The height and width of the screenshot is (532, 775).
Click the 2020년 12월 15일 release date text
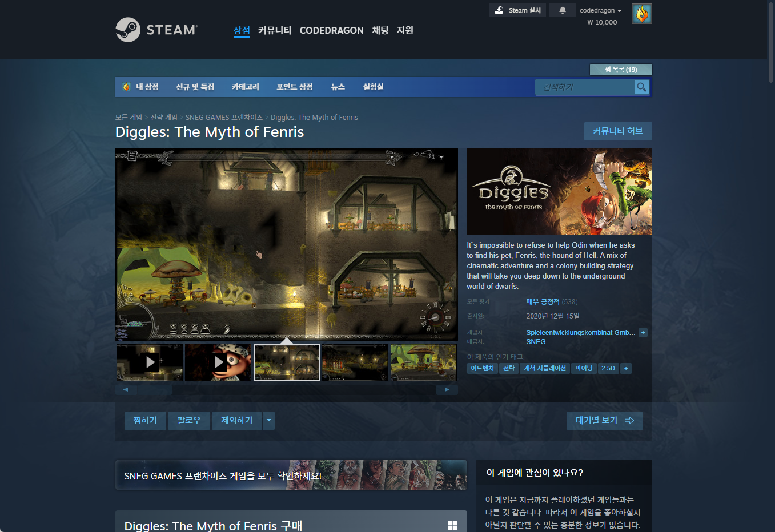pos(553,316)
